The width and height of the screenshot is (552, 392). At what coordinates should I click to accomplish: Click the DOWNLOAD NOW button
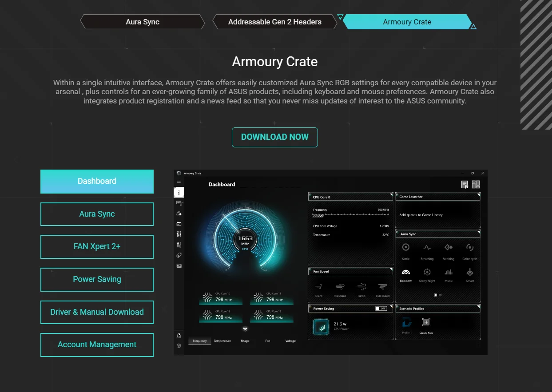pyautogui.click(x=275, y=137)
